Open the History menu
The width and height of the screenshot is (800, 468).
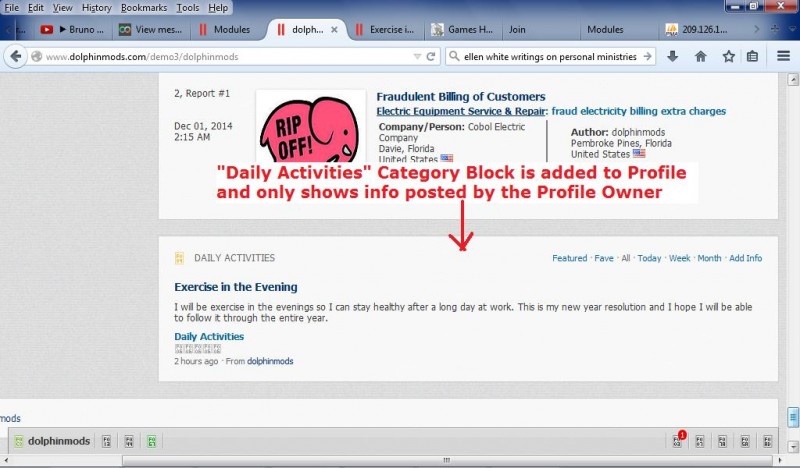coord(96,8)
